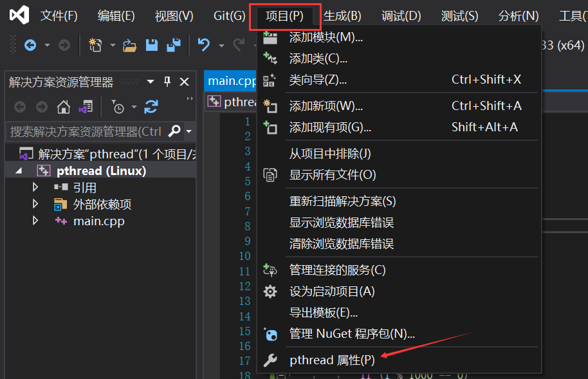Select the 解决方案"pthread" root node

[107, 154]
